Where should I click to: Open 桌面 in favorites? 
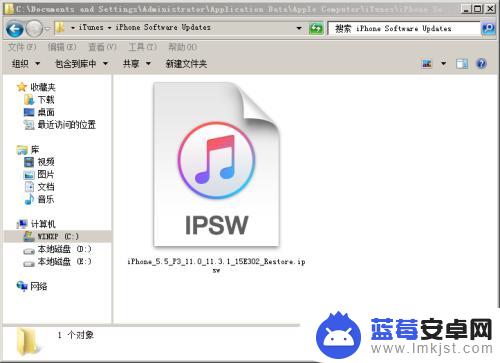tap(46, 112)
